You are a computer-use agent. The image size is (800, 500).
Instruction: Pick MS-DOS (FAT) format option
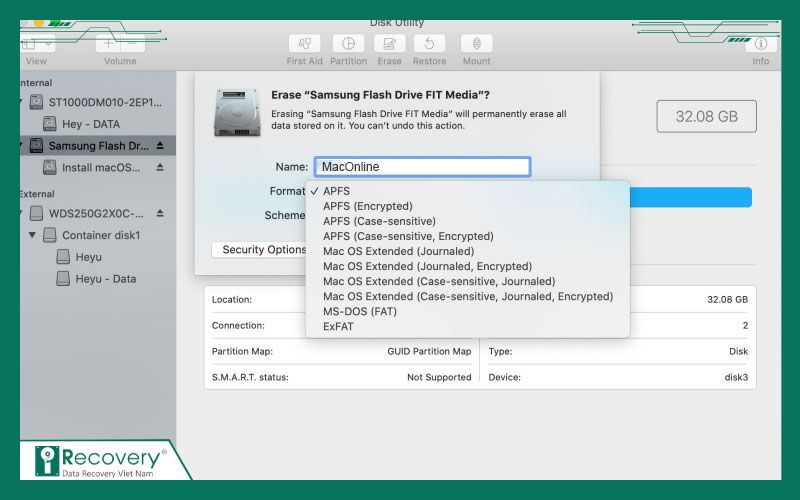pyautogui.click(x=359, y=311)
